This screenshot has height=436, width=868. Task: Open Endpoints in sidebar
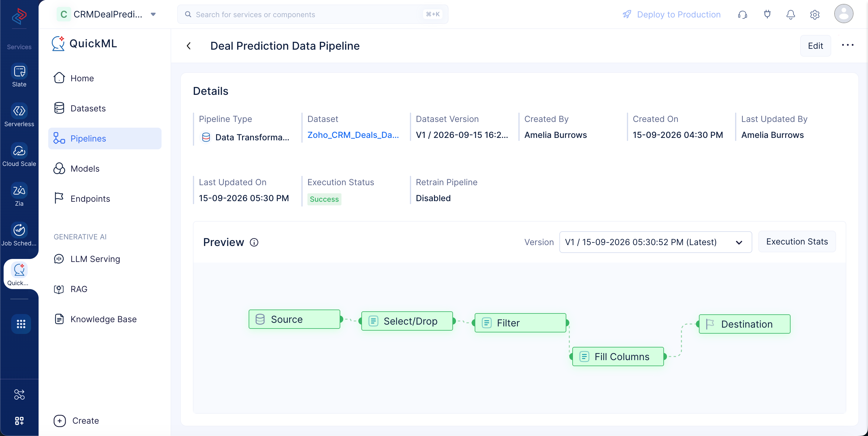105,198
